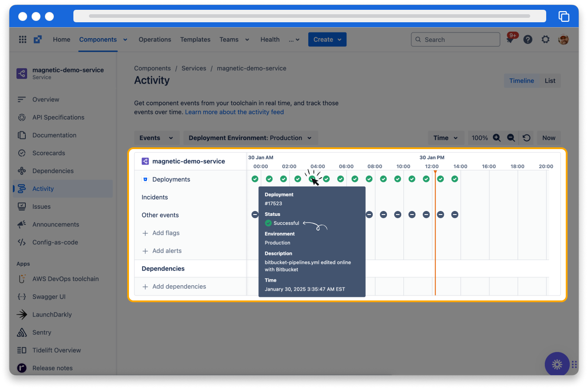Go to Templates in top navigation
This screenshot has height=389, width=588.
tap(195, 40)
